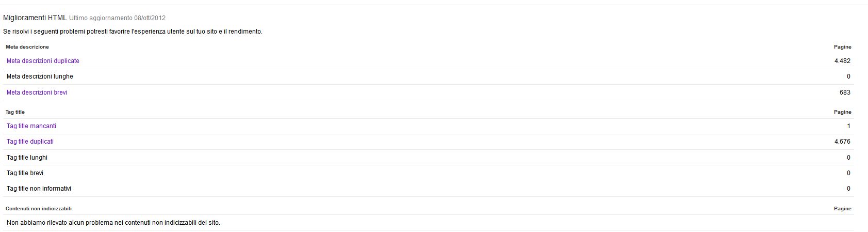The height and width of the screenshot is (232, 868).
Task: Click the Miglioramenti HTML heading
Action: point(35,18)
